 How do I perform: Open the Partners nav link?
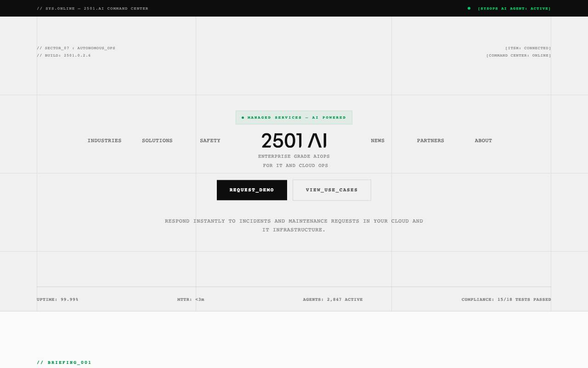430,141
